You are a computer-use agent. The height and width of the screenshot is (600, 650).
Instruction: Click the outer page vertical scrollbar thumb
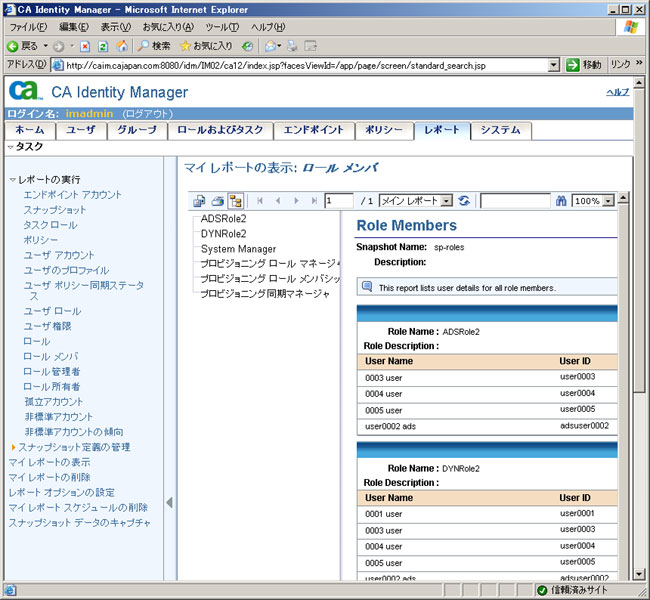click(x=639, y=240)
